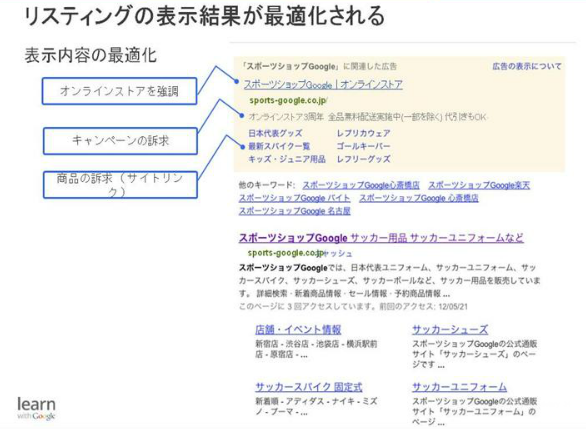Select the キッズ・ジュニア用品 sitelink

tap(287, 159)
